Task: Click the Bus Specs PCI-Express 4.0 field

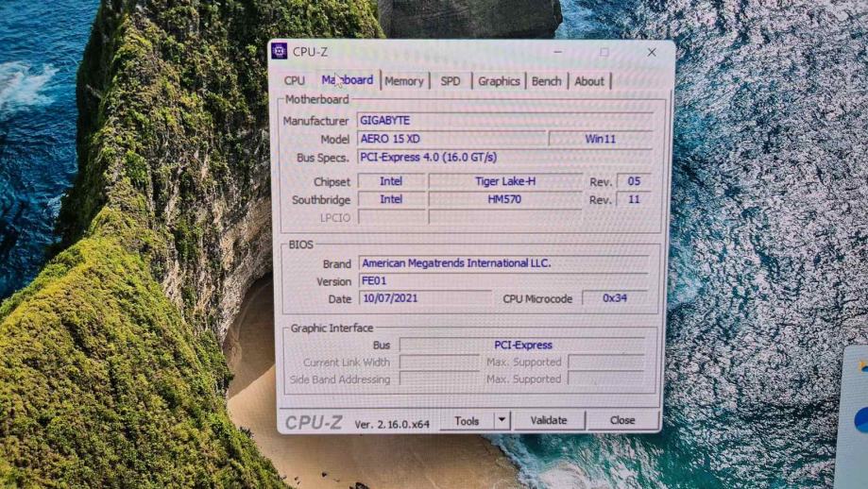Action: (505, 157)
